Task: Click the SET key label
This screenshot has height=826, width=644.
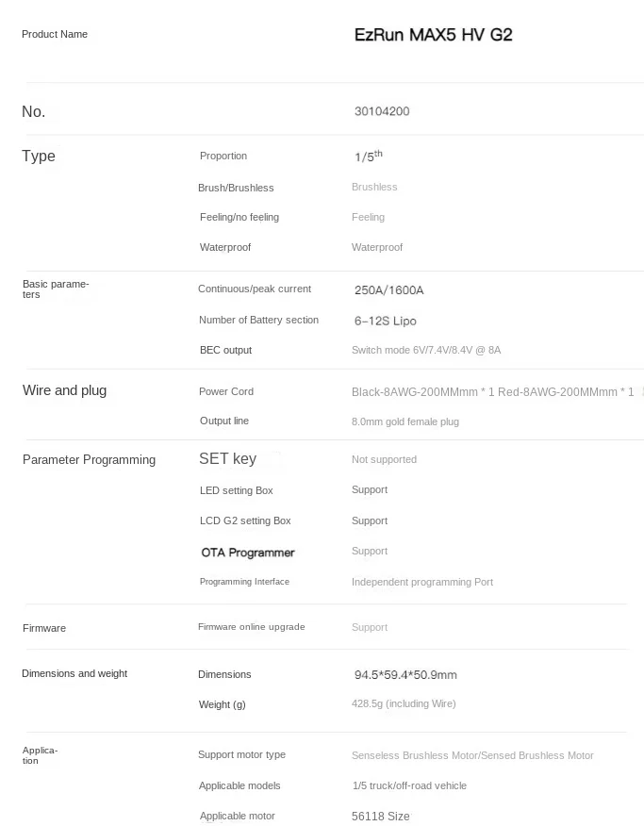Action: [227, 458]
